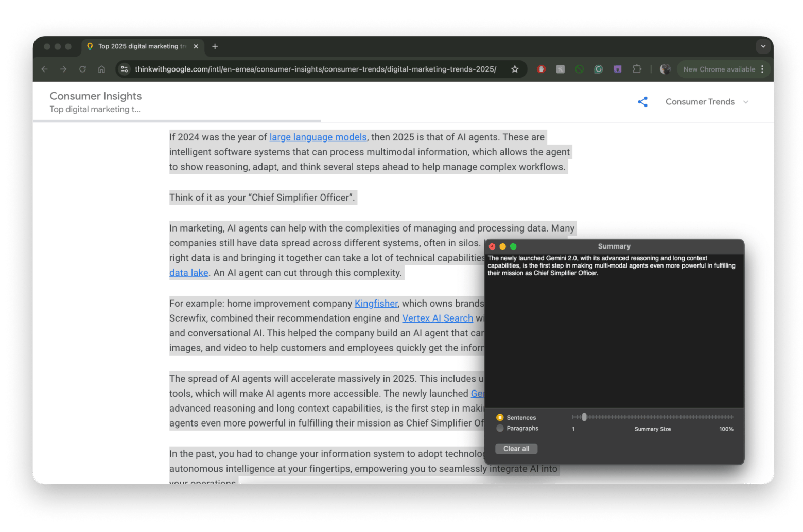Click the '100%' summary size label
The image size is (803, 532).
tap(726, 429)
